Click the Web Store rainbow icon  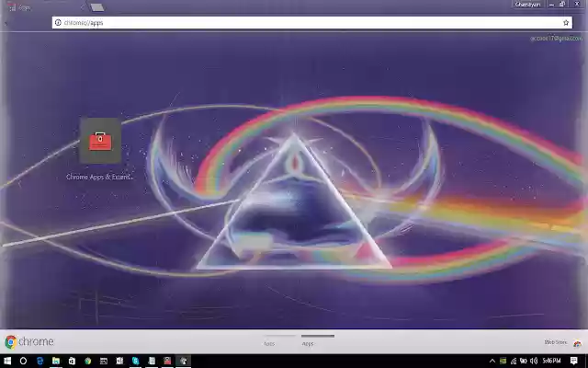click(577, 343)
